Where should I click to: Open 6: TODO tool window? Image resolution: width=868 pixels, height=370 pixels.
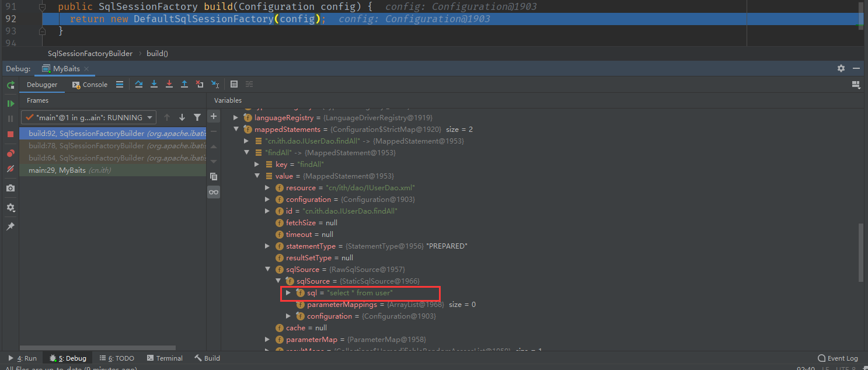[x=117, y=358]
